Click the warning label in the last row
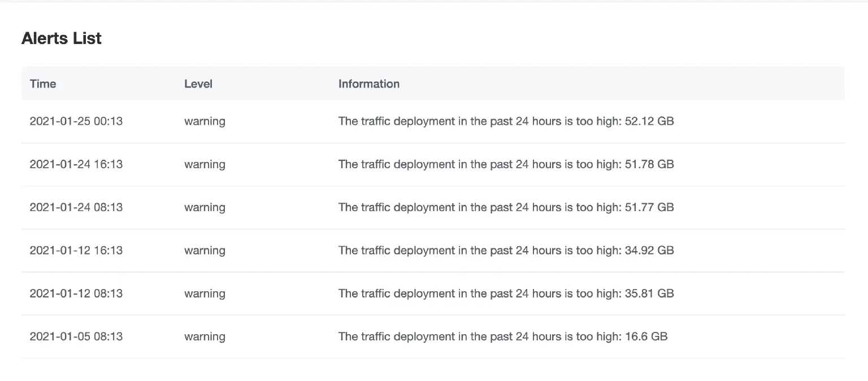868x381 pixels. click(x=205, y=336)
